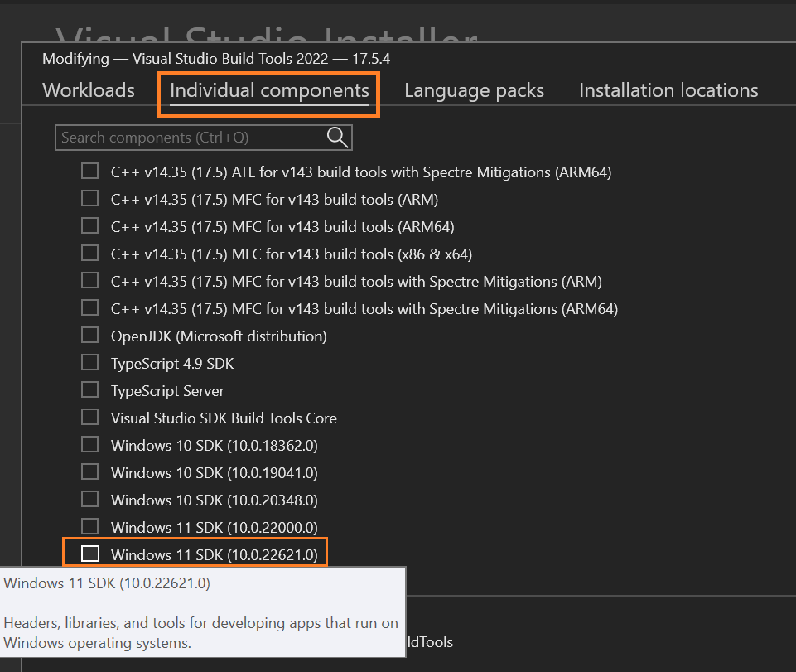This screenshot has width=796, height=672.
Task: Check Windows 11 SDK (10.0.22000.0)
Action: pyautogui.click(x=90, y=526)
